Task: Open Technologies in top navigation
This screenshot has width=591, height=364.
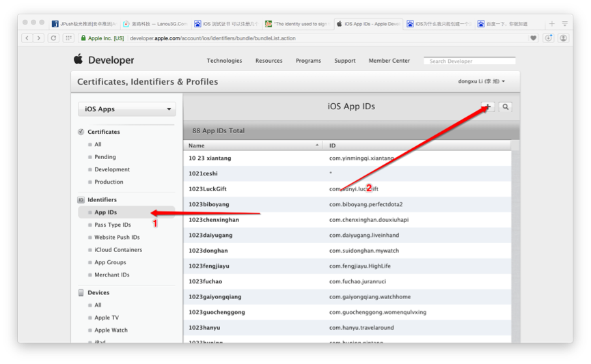Action: 224,61
